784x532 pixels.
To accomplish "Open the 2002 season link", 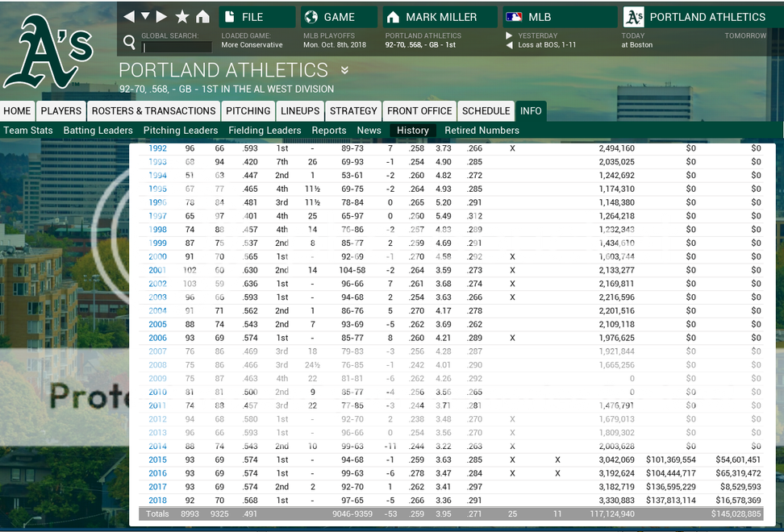I will (157, 284).
